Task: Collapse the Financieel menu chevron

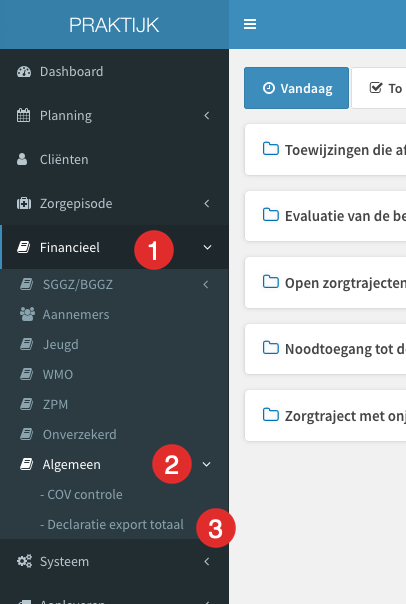Action: [x=207, y=247]
